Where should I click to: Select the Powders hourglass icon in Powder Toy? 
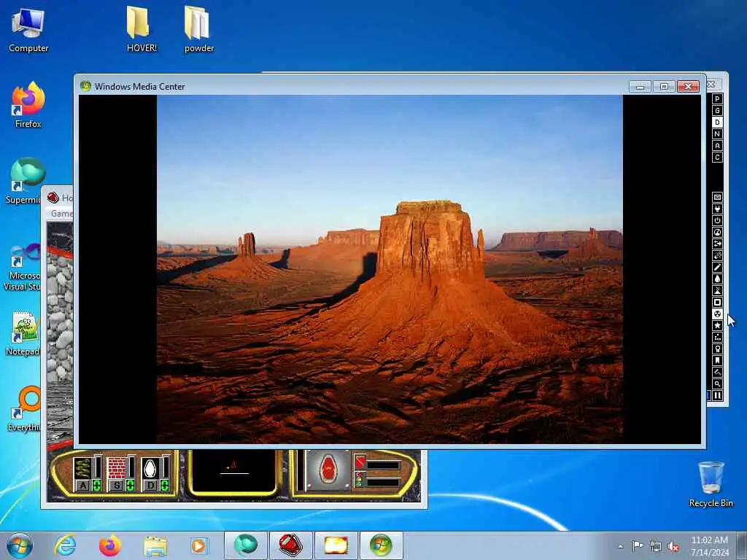(718, 290)
